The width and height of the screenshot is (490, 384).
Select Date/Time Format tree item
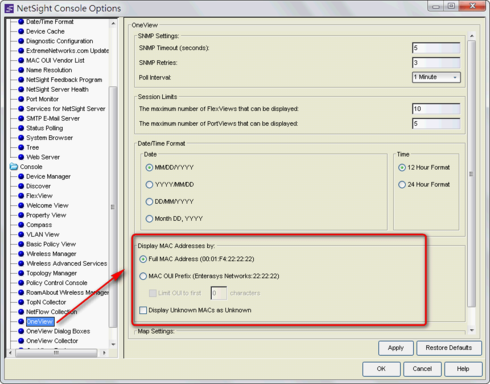(x=50, y=22)
